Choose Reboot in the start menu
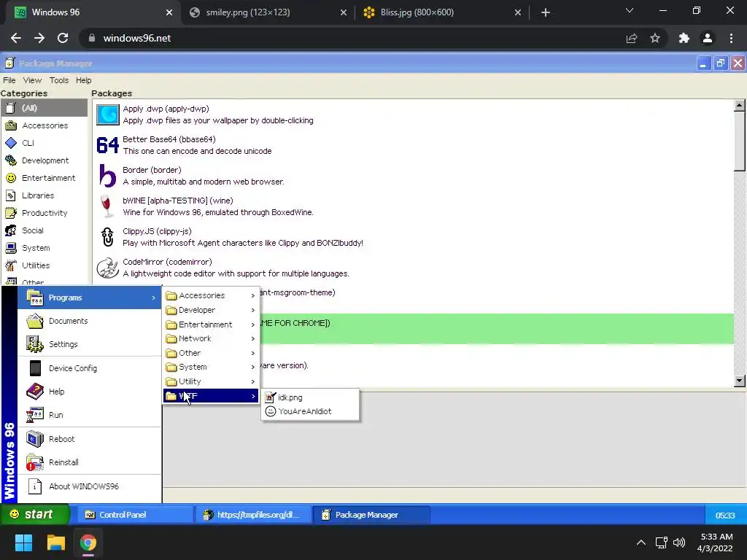This screenshot has width=747, height=560. pyautogui.click(x=90, y=439)
